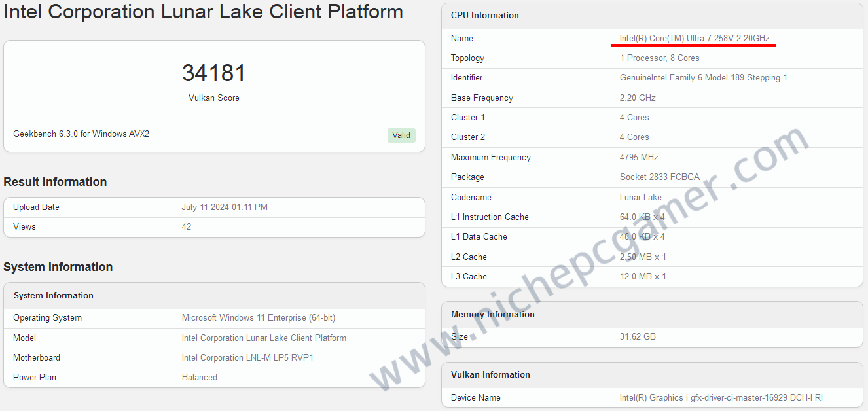Click the "Vulkan Score" label

pyautogui.click(x=214, y=98)
